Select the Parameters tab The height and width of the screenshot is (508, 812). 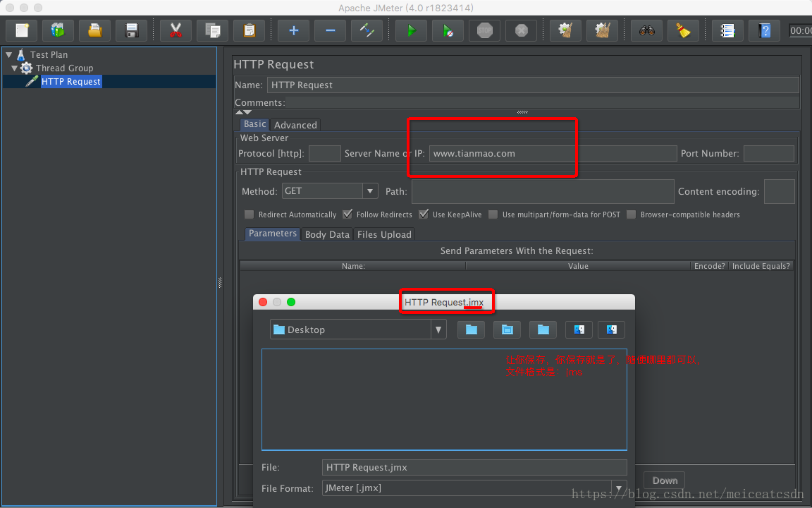click(x=272, y=234)
